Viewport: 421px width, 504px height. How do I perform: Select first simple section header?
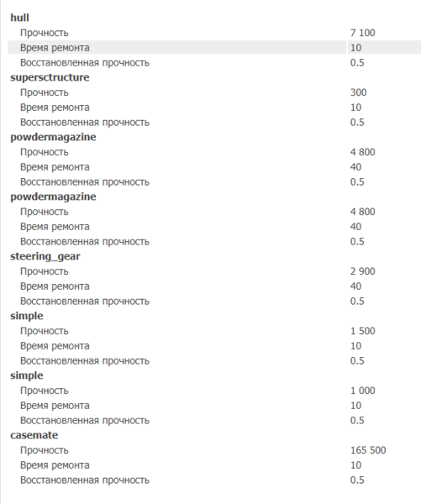[27, 316]
